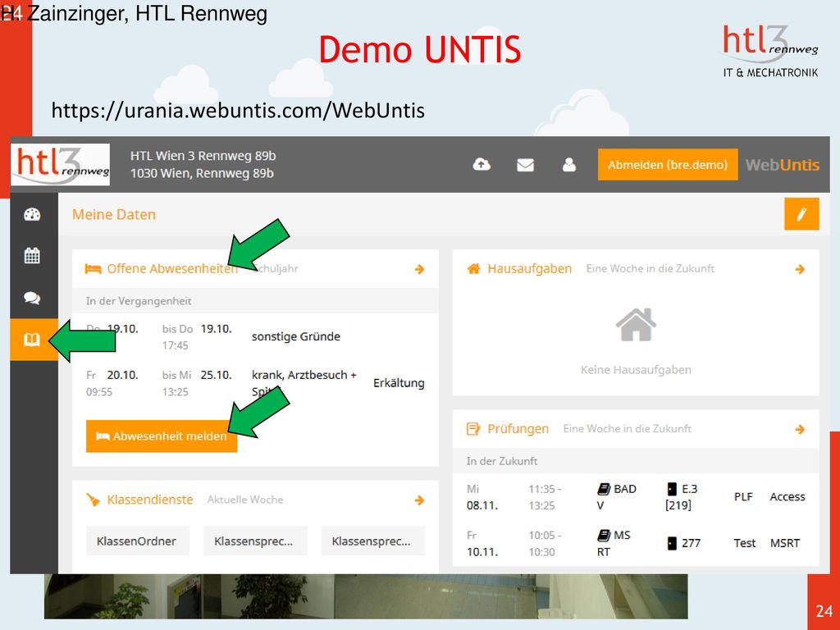Select the KlassenOrdner duty button
This screenshot has width=840, height=630.
[137, 541]
